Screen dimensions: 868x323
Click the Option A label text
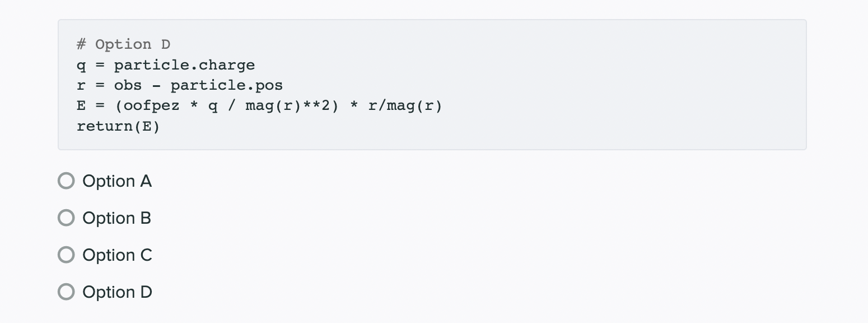click(117, 181)
